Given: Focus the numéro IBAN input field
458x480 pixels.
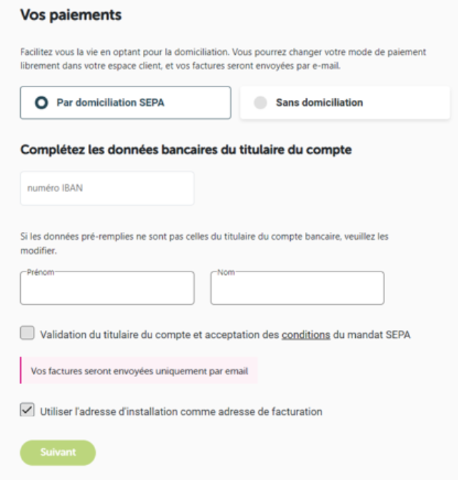Looking at the screenshot, I should coord(107,188).
